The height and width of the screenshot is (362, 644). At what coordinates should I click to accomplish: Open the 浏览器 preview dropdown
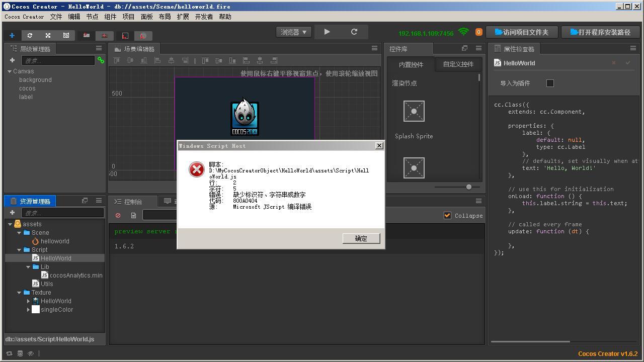coord(294,32)
